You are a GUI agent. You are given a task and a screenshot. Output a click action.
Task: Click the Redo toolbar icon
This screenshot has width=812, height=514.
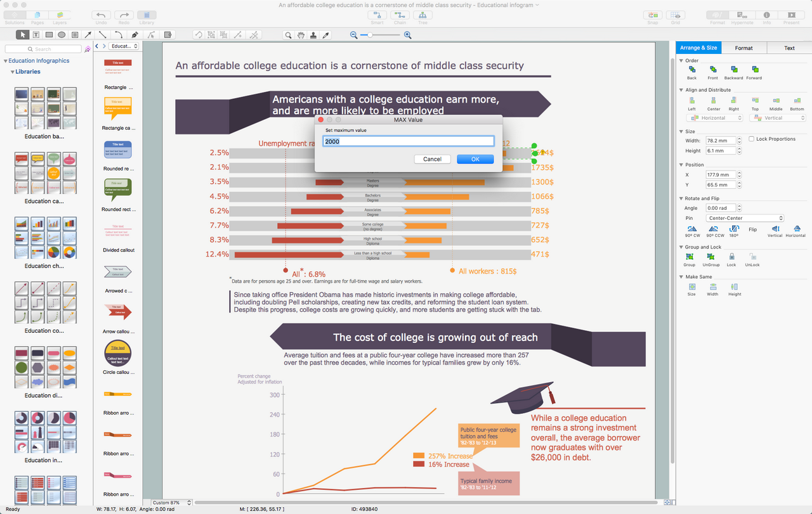pos(124,15)
